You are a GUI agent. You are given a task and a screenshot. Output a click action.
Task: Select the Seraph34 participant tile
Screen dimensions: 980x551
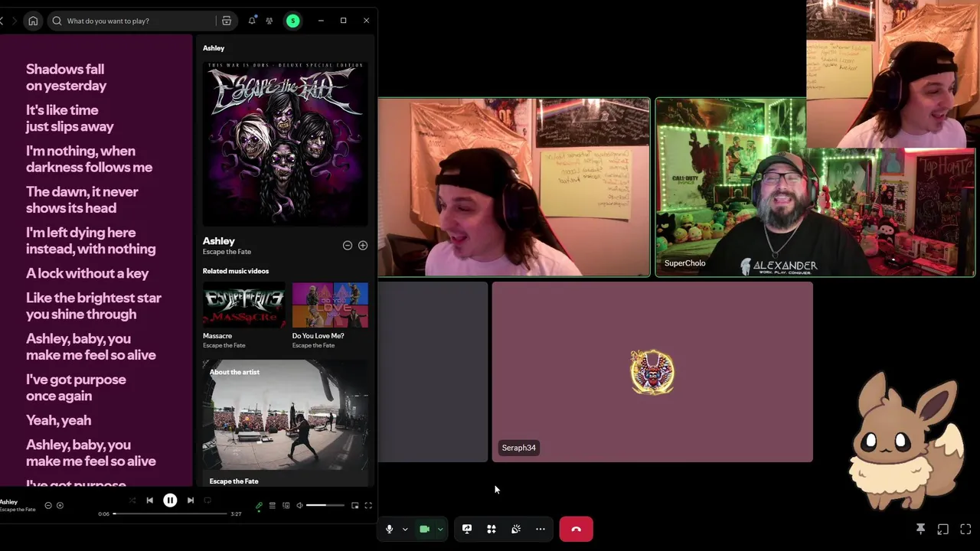click(652, 372)
